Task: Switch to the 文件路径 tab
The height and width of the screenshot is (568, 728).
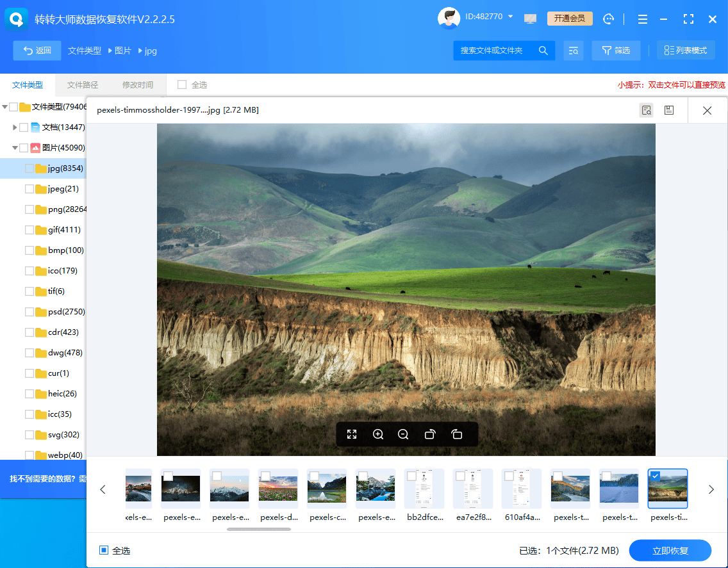Action: coord(83,85)
